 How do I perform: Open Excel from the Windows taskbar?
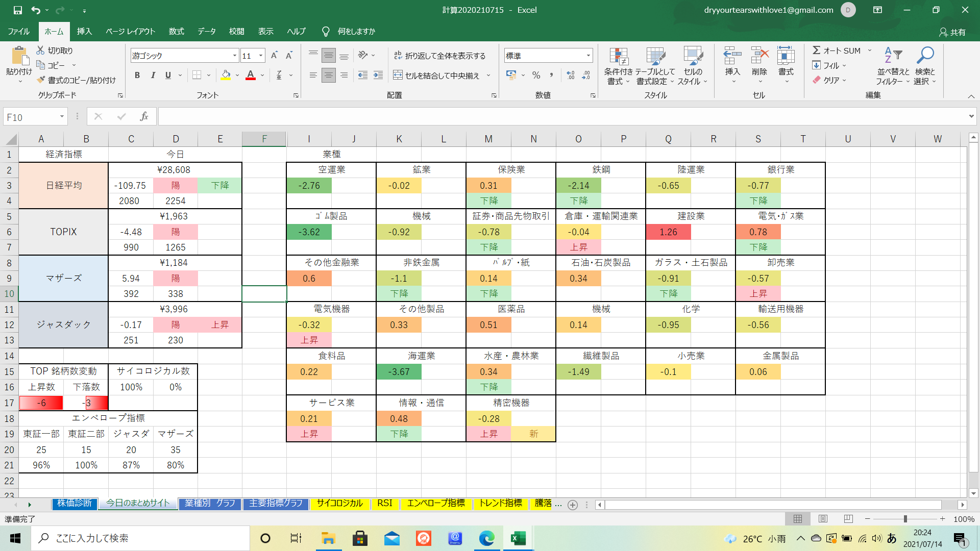pos(518,538)
